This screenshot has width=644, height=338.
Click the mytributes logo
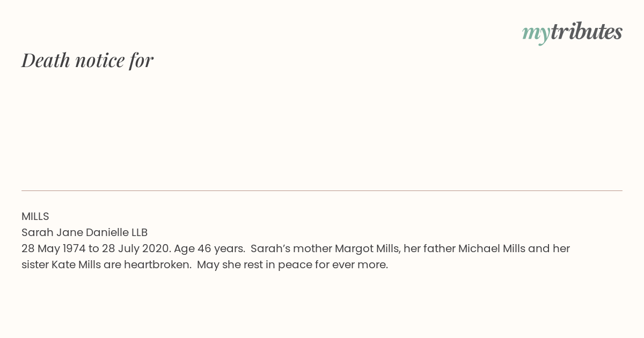click(572, 32)
